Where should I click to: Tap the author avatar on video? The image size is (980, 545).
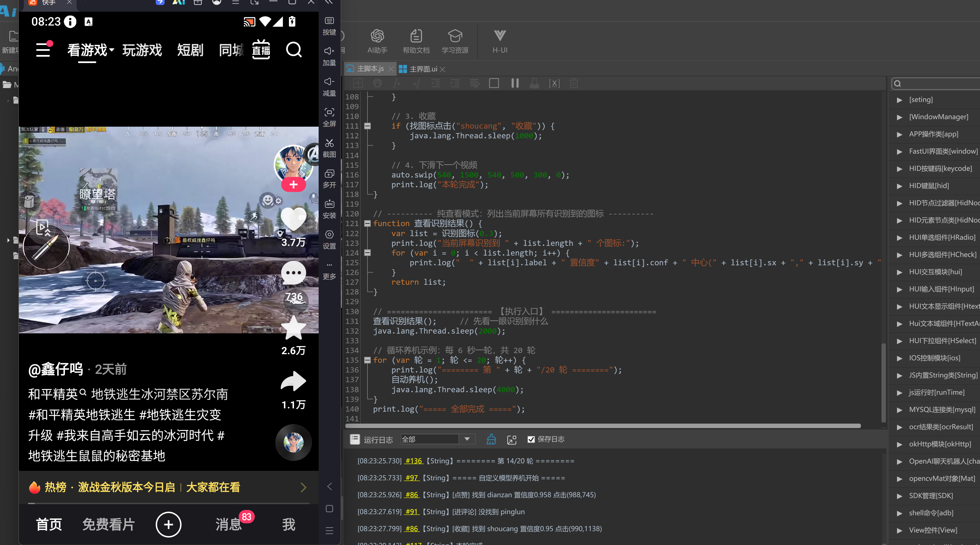[x=293, y=164]
